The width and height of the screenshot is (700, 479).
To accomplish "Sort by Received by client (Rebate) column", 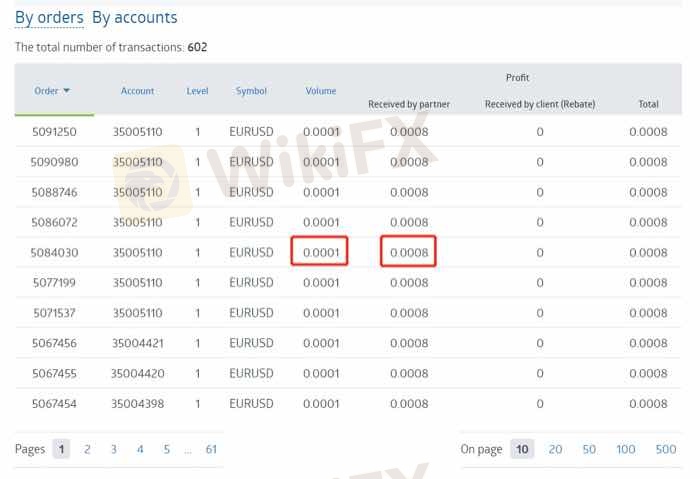I will pyautogui.click(x=539, y=104).
